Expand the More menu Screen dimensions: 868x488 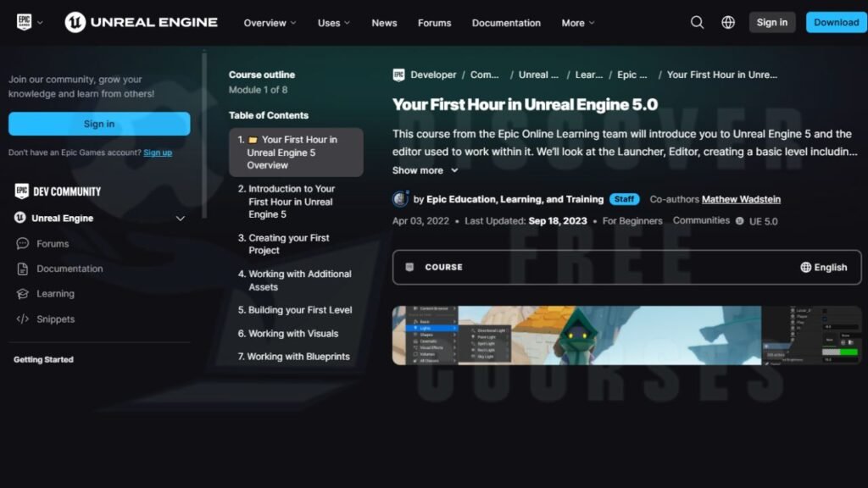(x=578, y=23)
